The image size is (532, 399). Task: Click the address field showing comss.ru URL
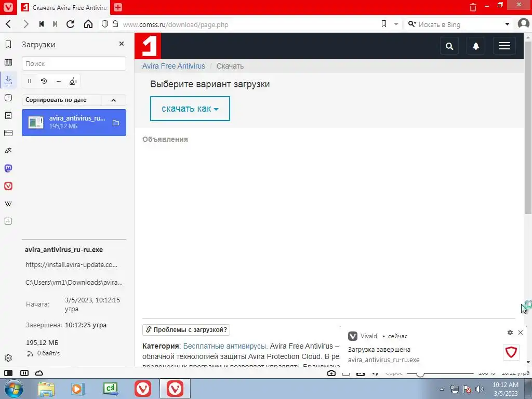[x=249, y=24]
